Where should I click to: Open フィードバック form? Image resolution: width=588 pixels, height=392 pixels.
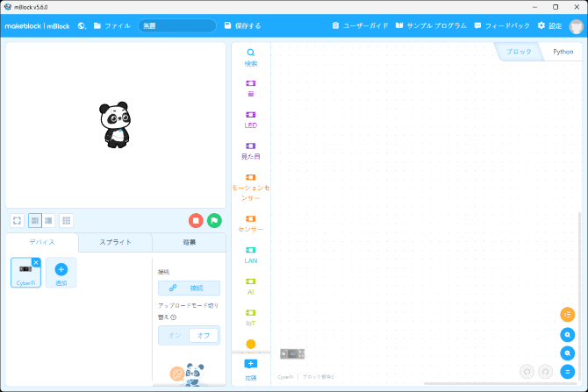(x=502, y=25)
